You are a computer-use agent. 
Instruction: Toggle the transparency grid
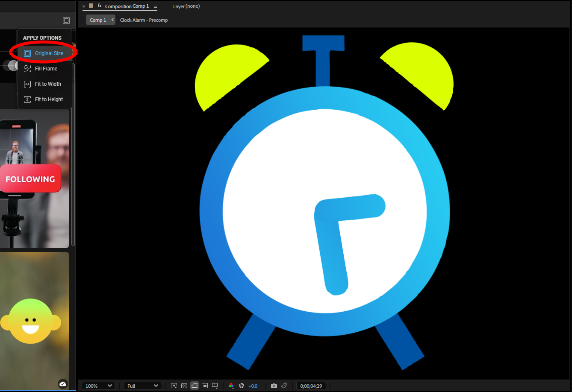pos(184,385)
